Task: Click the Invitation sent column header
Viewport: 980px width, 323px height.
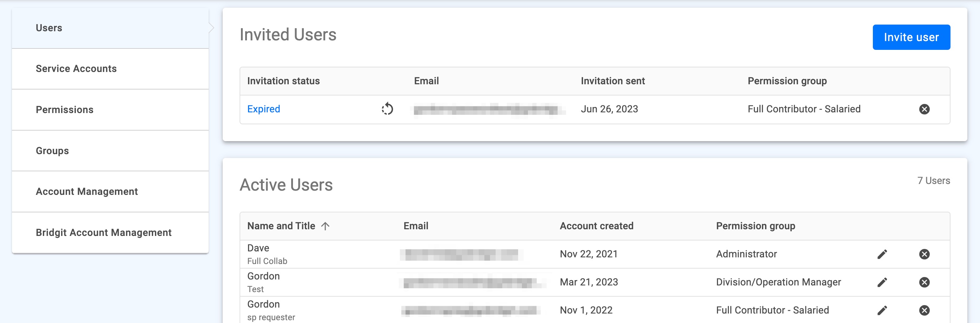Action: 613,81
